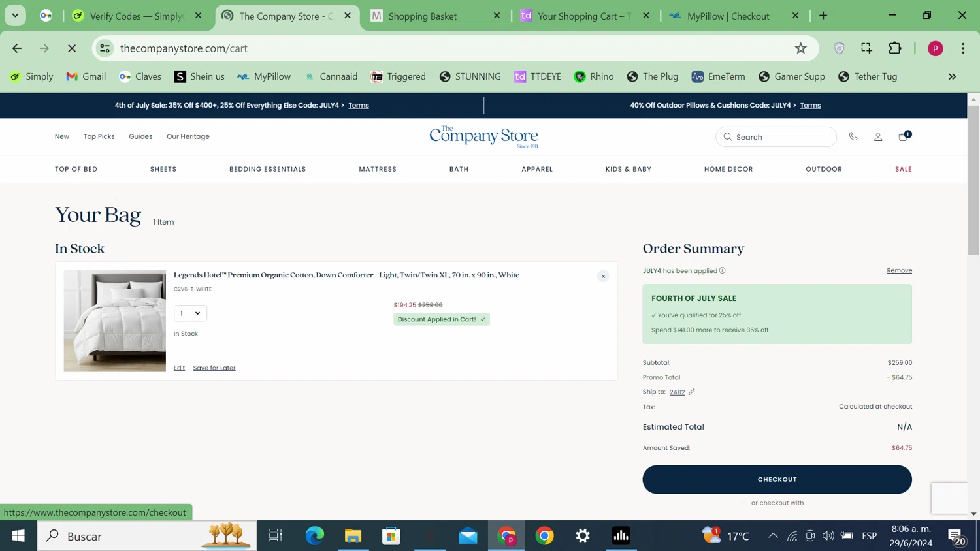Stop loading the page
Screen dimensions: 980x551
point(72,48)
